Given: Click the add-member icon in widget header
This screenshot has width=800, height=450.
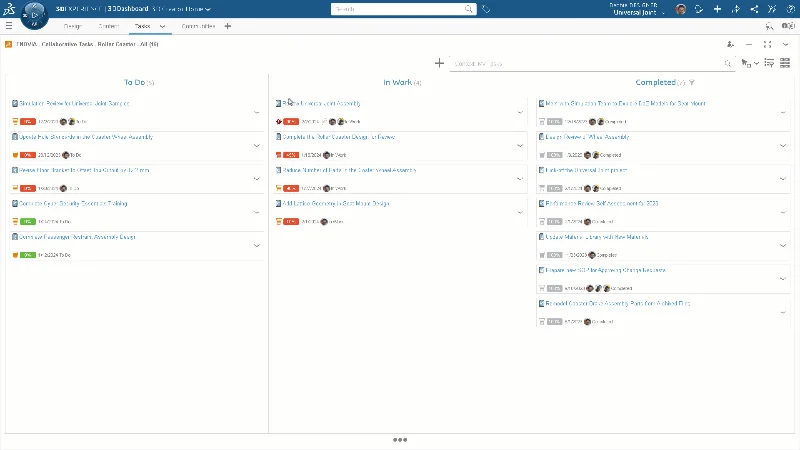Looking at the screenshot, I should click(x=730, y=45).
